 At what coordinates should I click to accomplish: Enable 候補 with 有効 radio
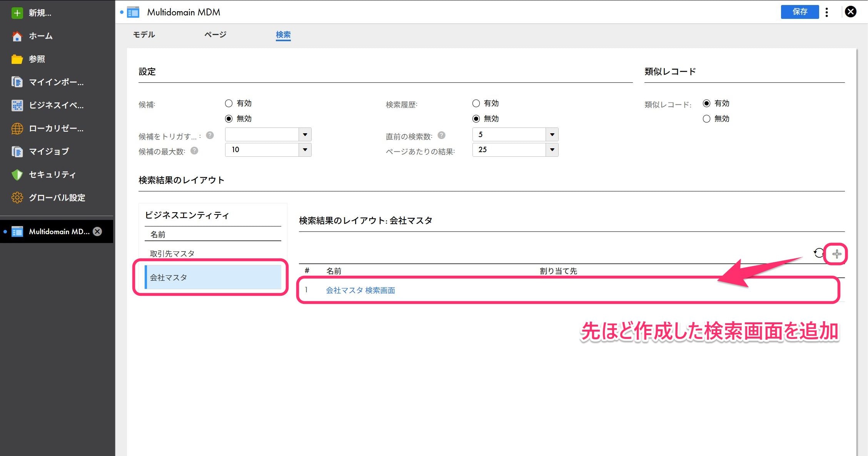click(x=229, y=103)
